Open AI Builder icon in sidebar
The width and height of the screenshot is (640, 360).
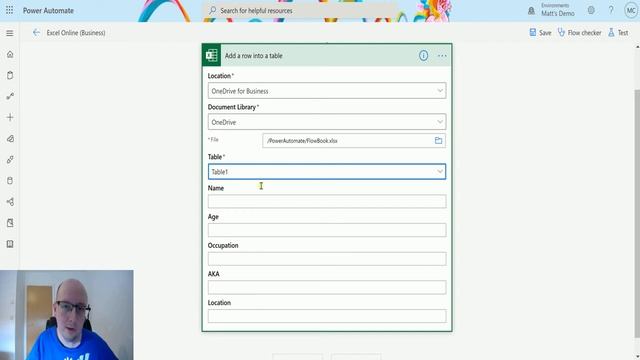(x=10, y=223)
